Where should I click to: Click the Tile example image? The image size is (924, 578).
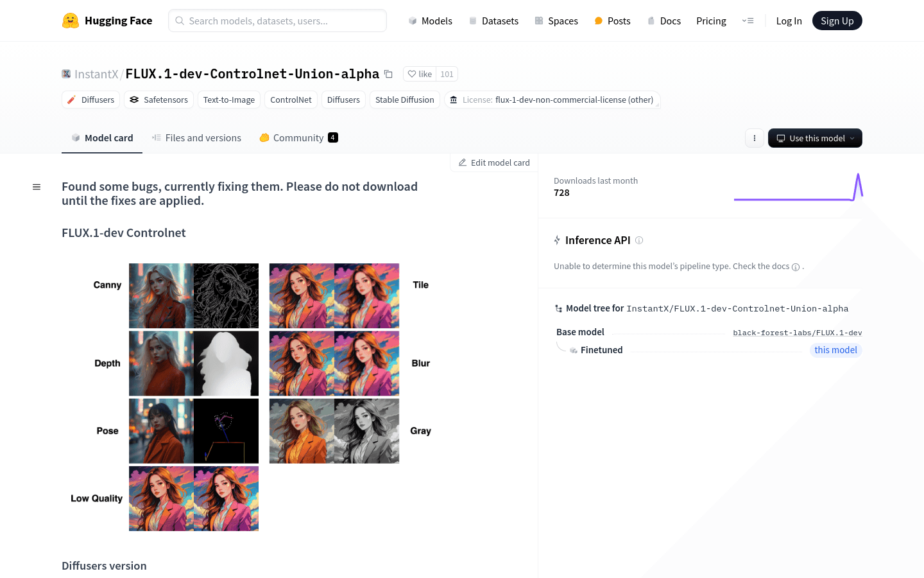(334, 295)
